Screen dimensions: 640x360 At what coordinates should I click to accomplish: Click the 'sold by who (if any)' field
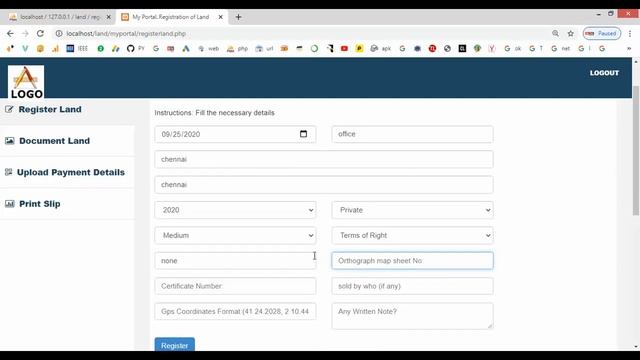(x=412, y=286)
